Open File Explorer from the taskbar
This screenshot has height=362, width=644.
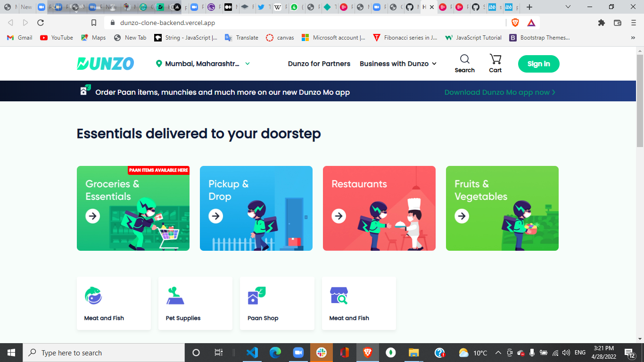pyautogui.click(x=413, y=353)
